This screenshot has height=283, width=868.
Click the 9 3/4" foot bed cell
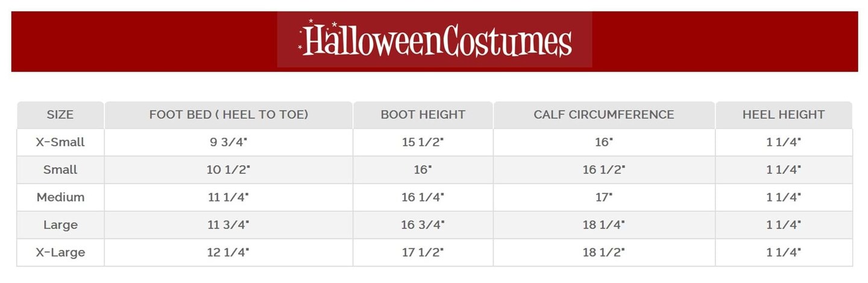[228, 143]
